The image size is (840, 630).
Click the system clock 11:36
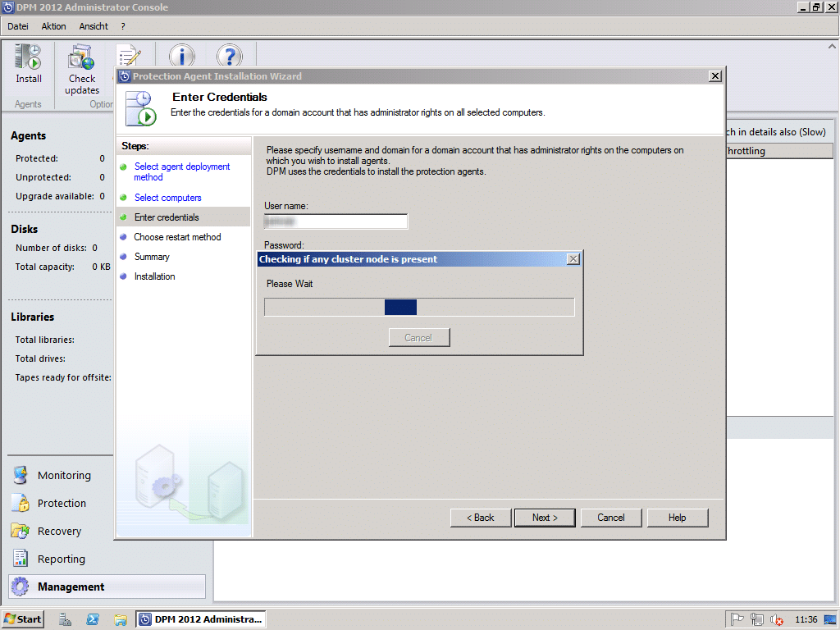(806, 620)
